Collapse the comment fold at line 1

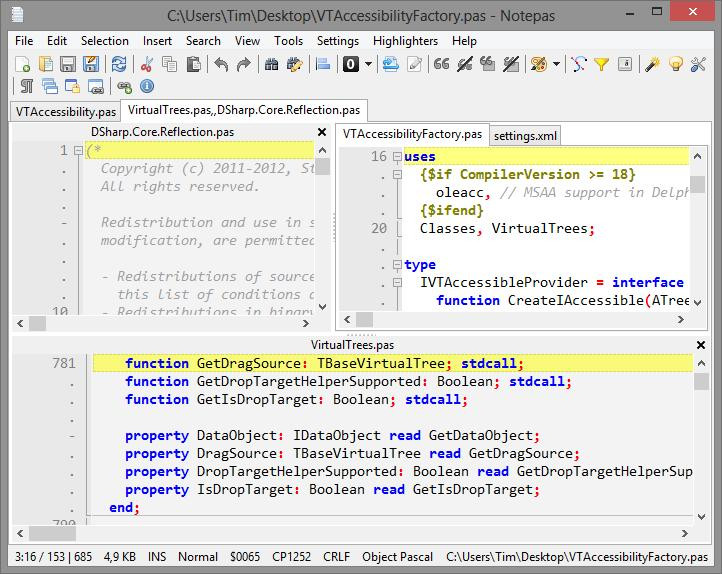pos(78,151)
